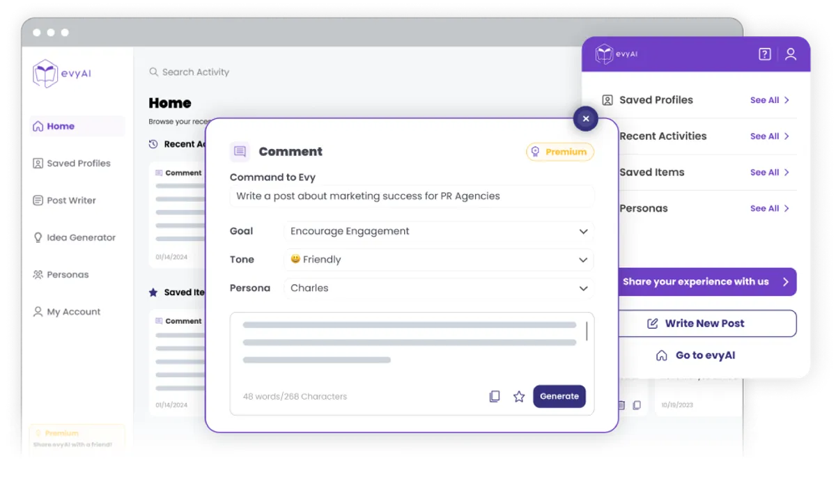The height and width of the screenshot is (504, 836).
Task: Open the Persona dropdown
Action: 439,288
